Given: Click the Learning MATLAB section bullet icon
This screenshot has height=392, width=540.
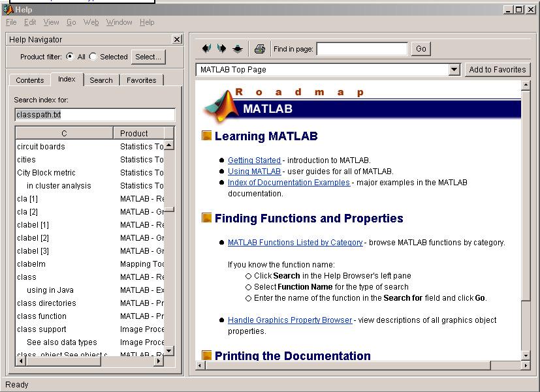Looking at the screenshot, I should tap(206, 136).
